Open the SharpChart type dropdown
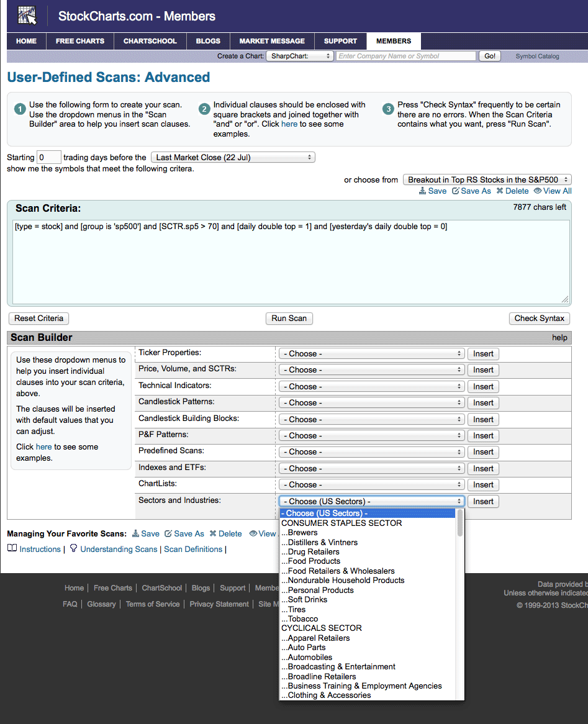Image resolution: width=588 pixels, height=724 pixels. coord(300,56)
